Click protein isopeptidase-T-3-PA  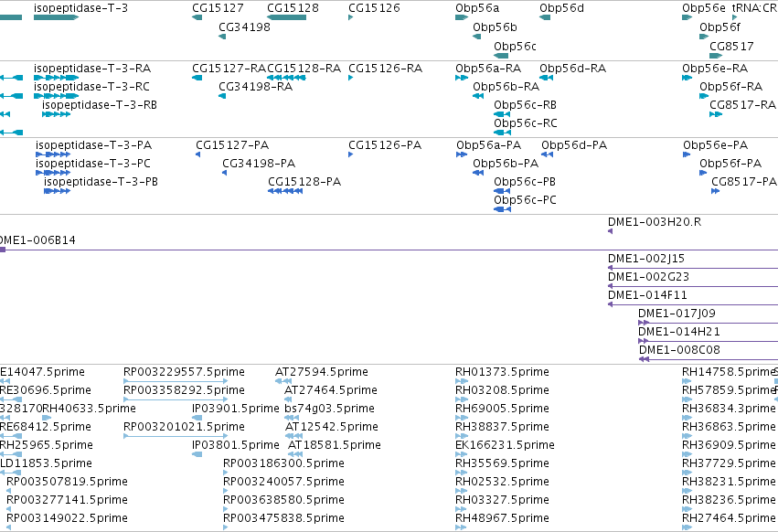(94, 145)
